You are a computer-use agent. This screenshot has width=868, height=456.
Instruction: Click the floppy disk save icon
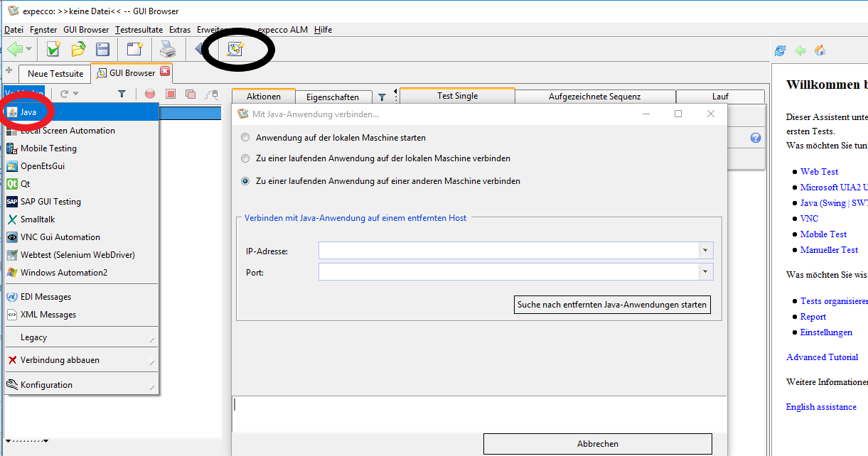pos(103,49)
